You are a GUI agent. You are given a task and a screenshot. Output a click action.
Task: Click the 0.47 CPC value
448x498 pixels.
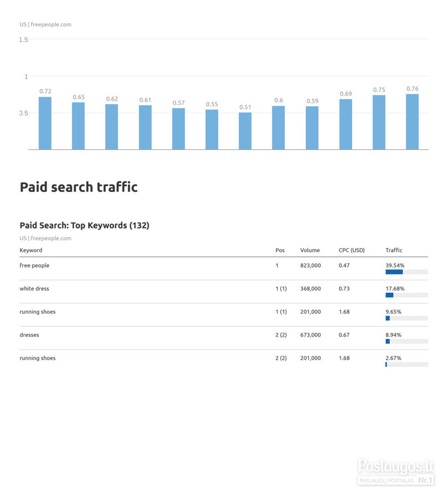[344, 266]
